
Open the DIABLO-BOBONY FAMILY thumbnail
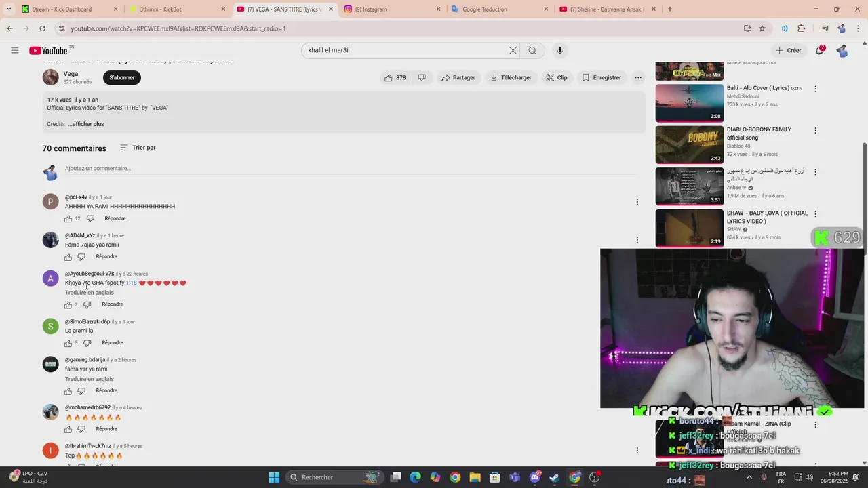690,144
